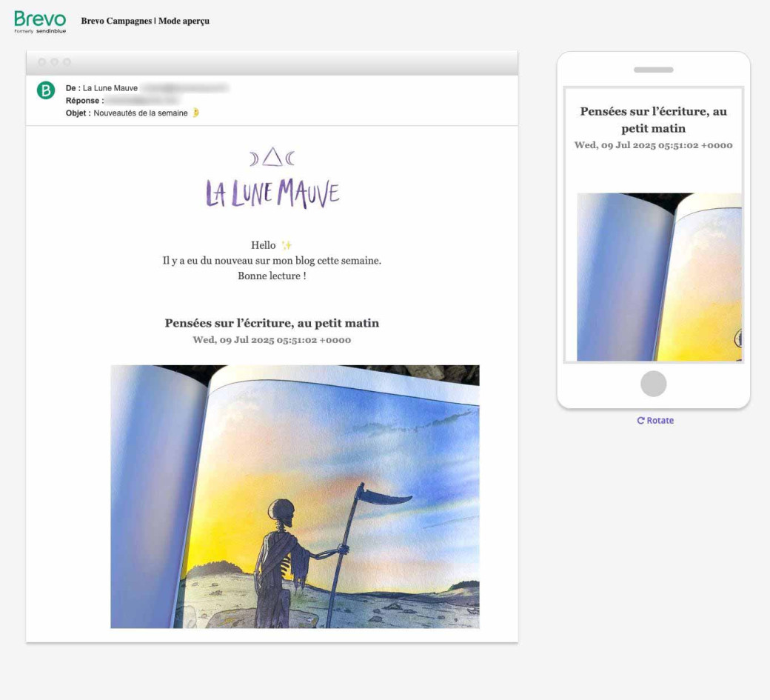Click the skeleton illustration image in desktop preview
The image size is (770, 700).
295,496
